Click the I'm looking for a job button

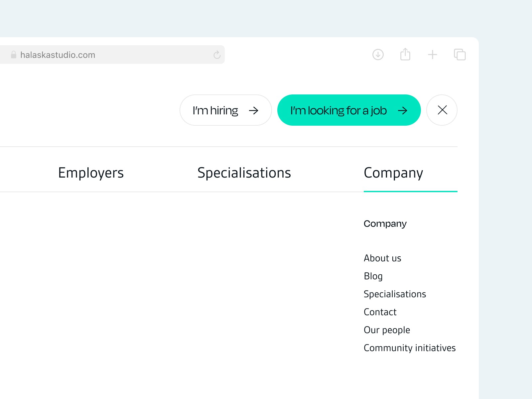(349, 110)
